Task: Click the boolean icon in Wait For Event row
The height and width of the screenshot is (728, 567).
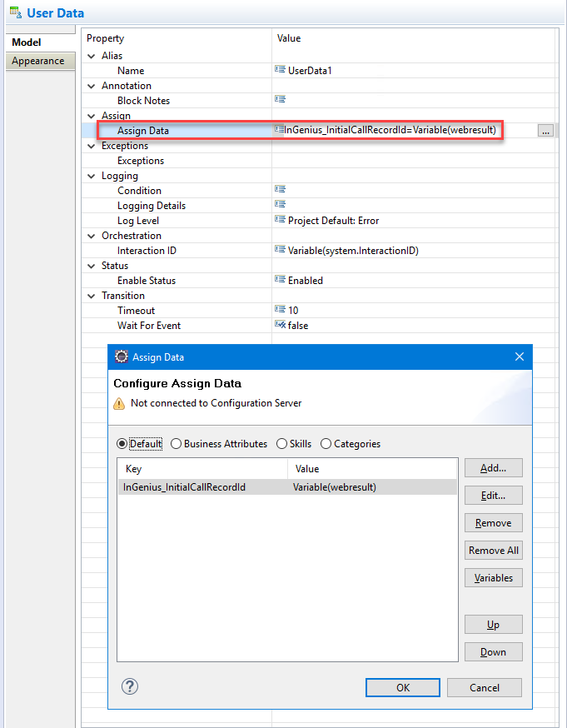Action: 280,326
